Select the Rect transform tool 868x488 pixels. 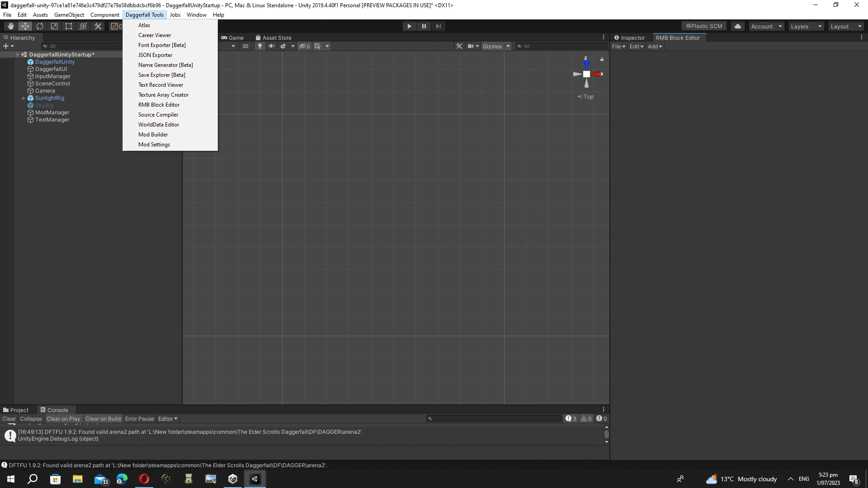click(69, 26)
